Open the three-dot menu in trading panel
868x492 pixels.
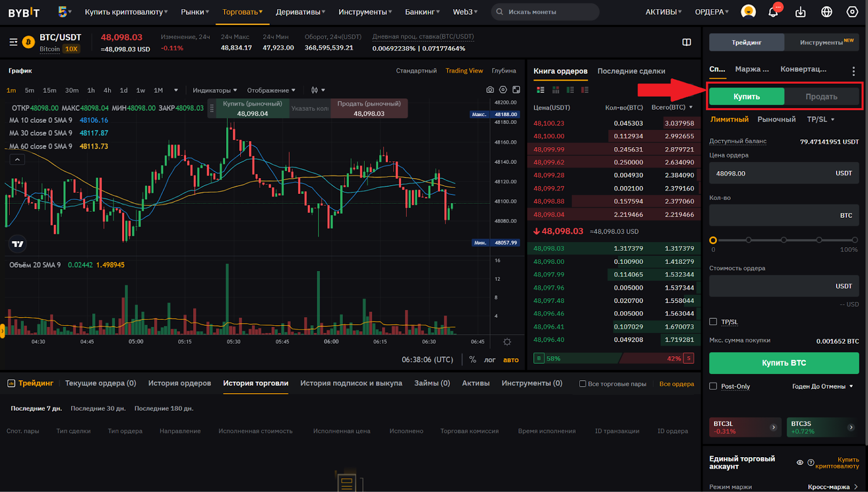pyautogui.click(x=853, y=71)
